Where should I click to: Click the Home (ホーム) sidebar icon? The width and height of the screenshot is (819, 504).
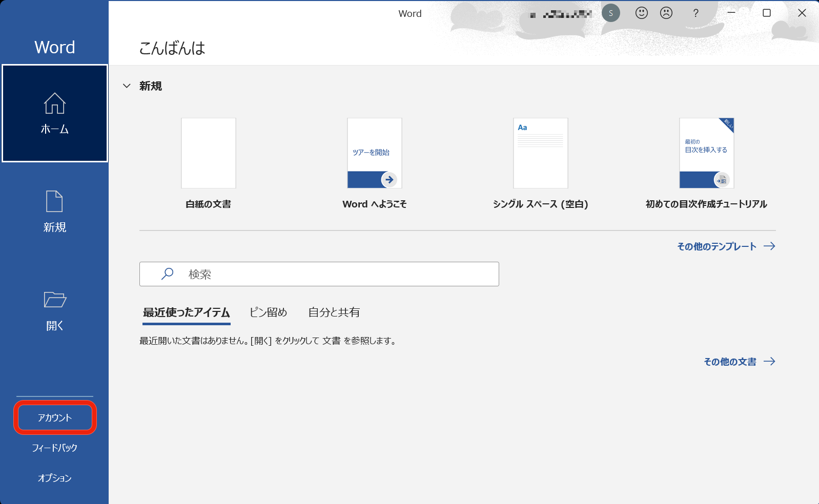click(54, 104)
